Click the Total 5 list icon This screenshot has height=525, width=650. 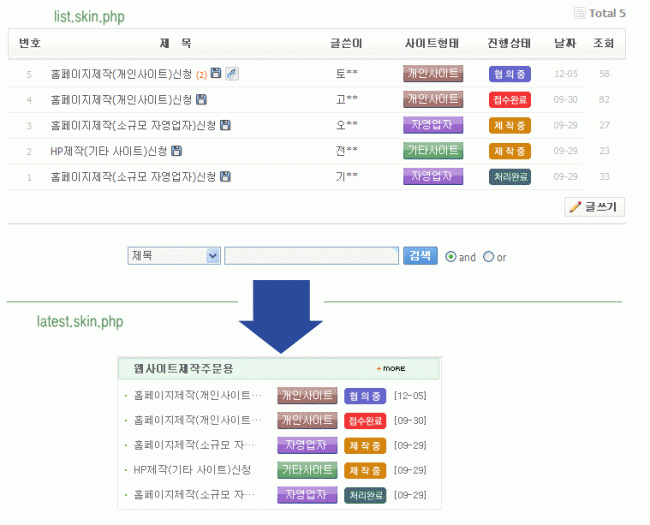pos(580,13)
